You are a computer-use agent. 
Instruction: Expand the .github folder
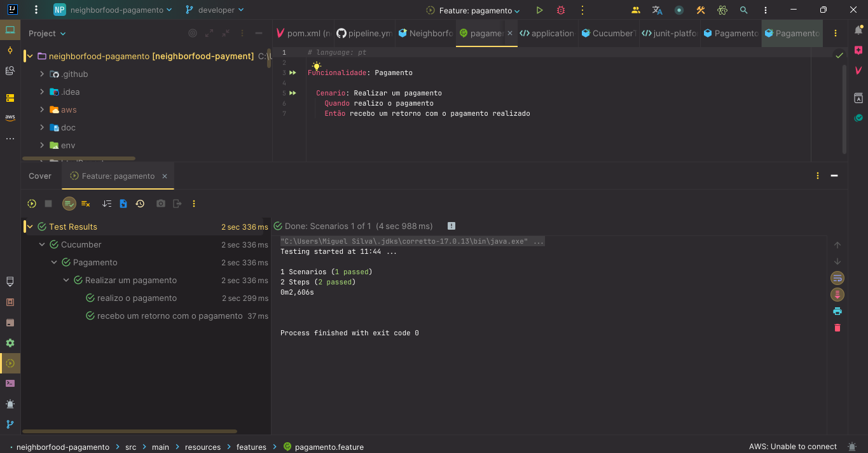click(x=42, y=74)
